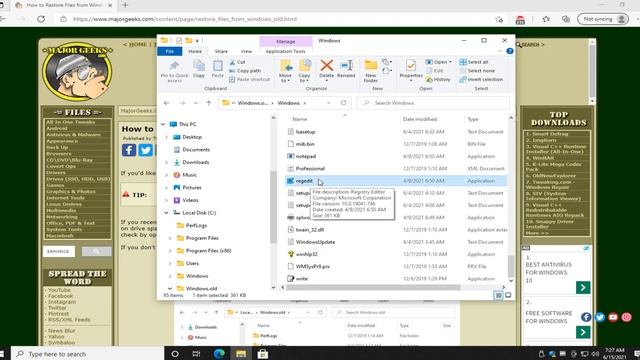Select the notepad application file
Screen dimensions: 640x360
[306, 156]
